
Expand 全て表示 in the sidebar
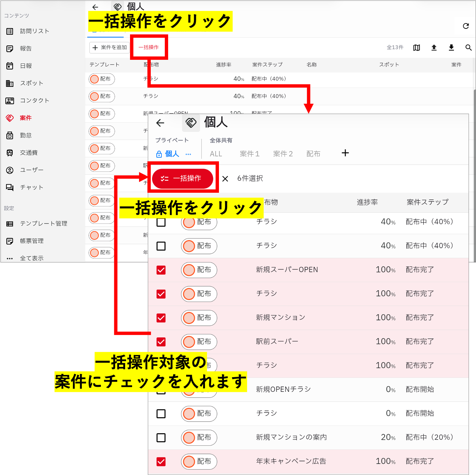[25, 258]
